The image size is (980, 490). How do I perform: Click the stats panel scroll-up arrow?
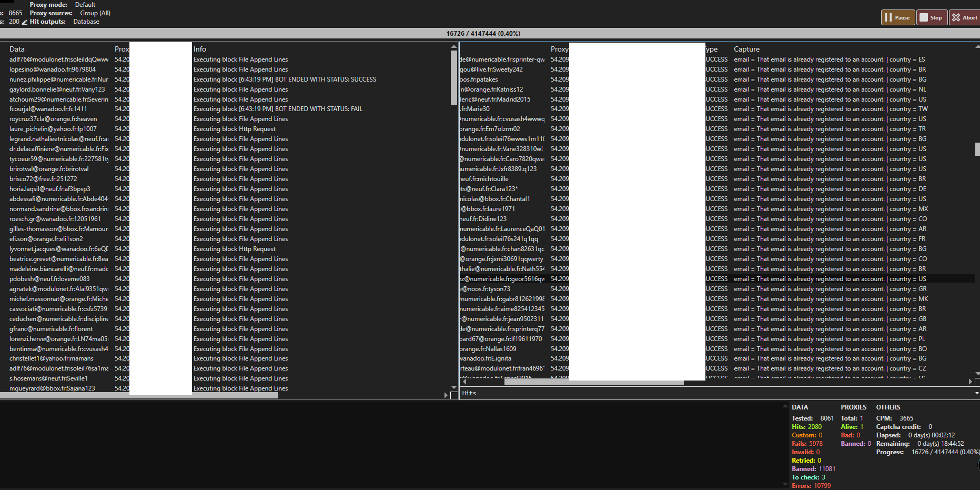785,406
